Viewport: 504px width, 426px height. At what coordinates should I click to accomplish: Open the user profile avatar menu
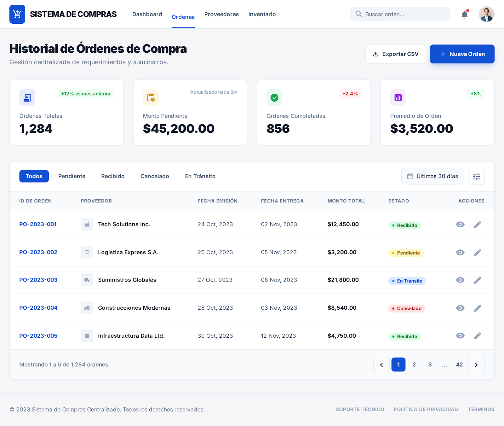point(486,15)
